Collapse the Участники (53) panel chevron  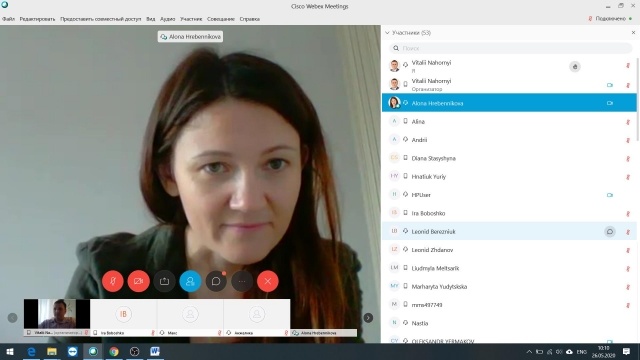tap(387, 33)
